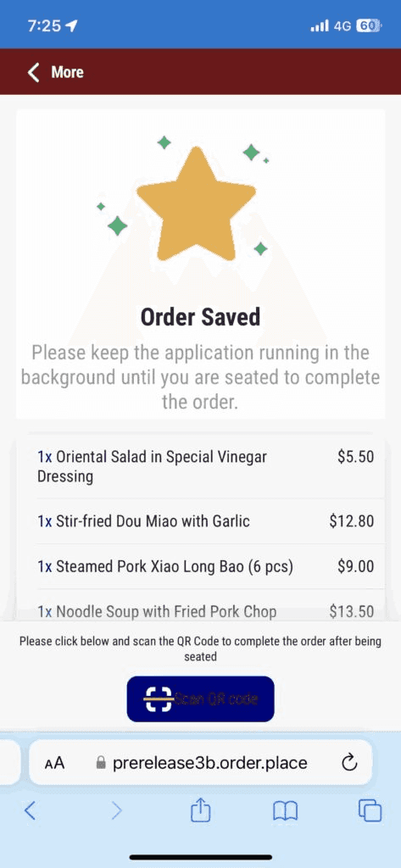Tap the battery indicator in status bar
401x868 pixels.
pos(369,25)
